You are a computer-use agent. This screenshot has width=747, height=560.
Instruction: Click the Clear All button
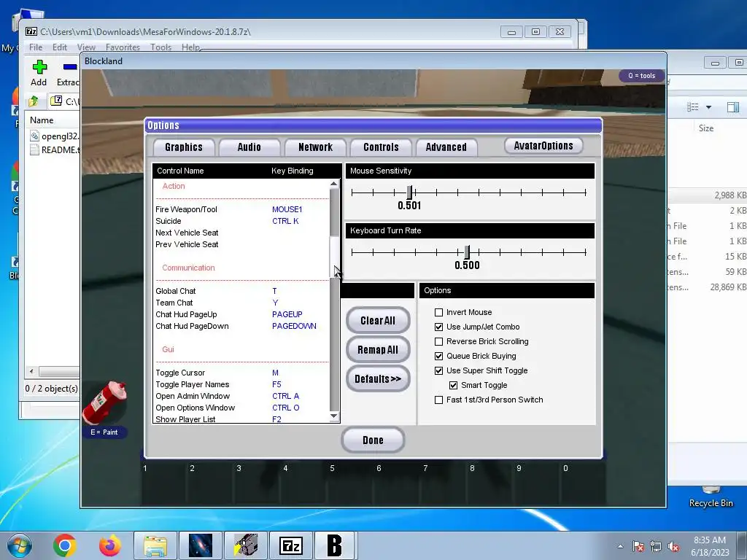pos(378,321)
